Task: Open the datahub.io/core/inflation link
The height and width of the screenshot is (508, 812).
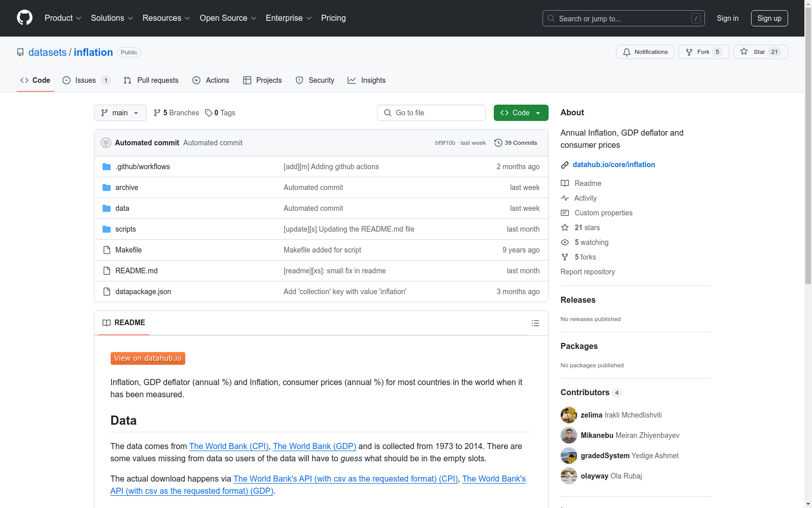Action: click(614, 165)
